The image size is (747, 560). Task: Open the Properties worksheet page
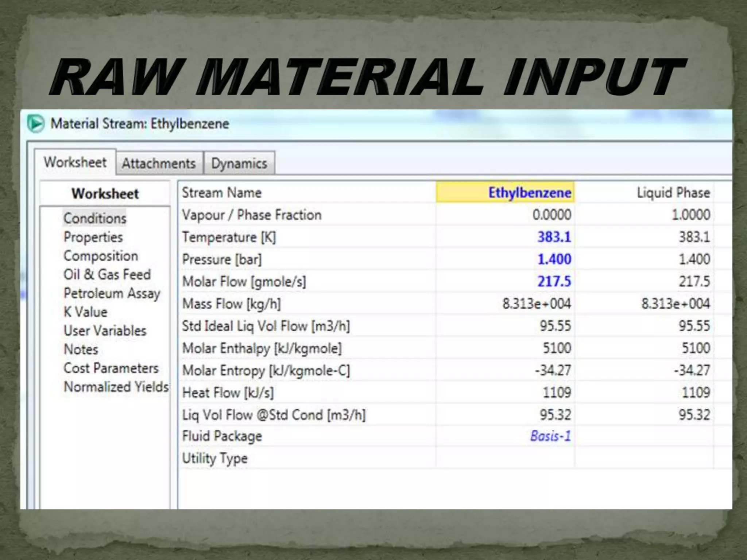93,237
